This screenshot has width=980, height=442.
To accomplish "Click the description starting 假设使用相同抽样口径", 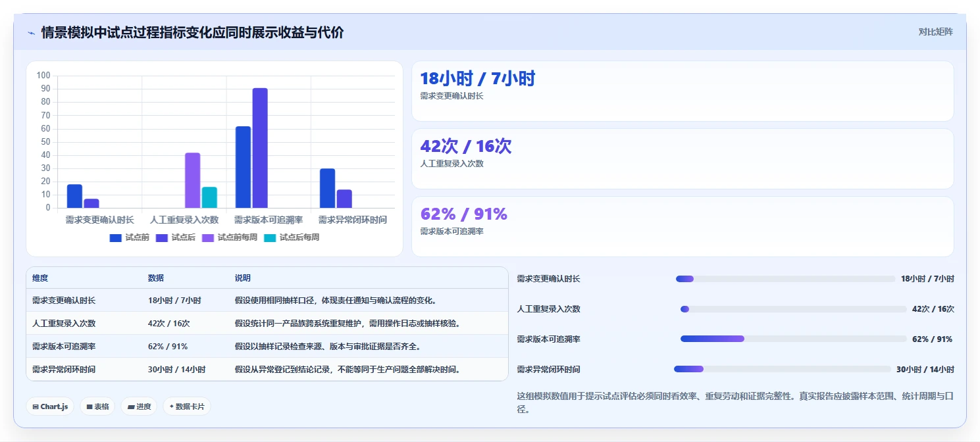I will [x=336, y=301].
